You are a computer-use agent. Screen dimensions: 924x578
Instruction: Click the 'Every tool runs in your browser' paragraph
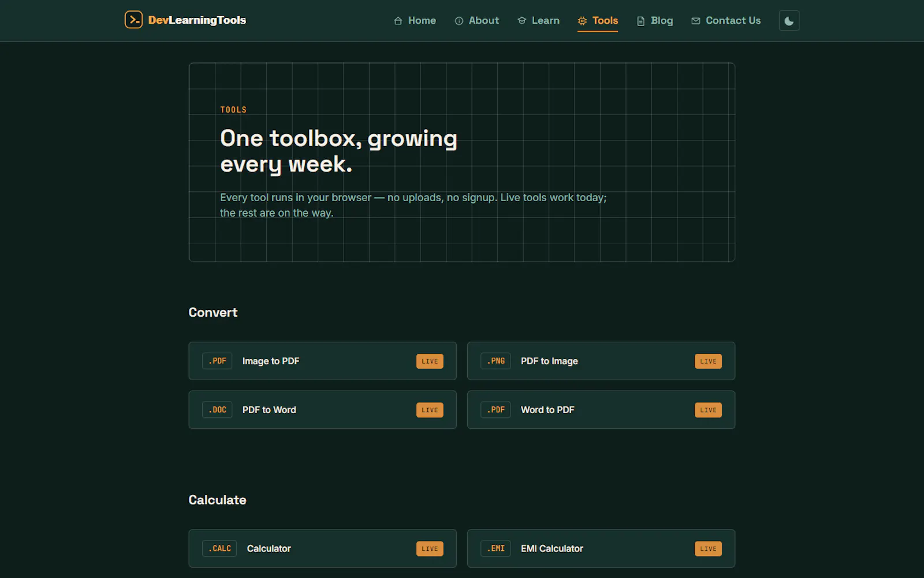click(x=413, y=205)
